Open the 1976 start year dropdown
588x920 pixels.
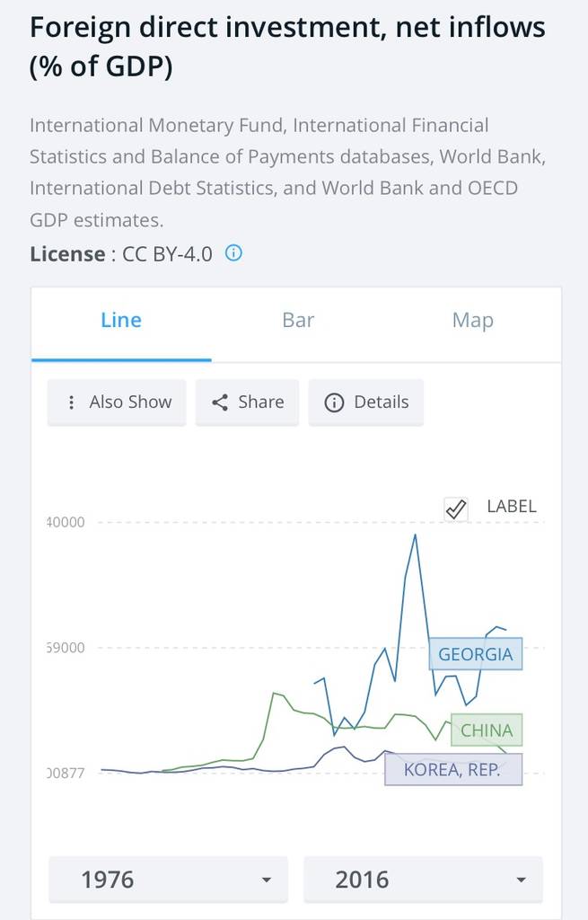(168, 879)
